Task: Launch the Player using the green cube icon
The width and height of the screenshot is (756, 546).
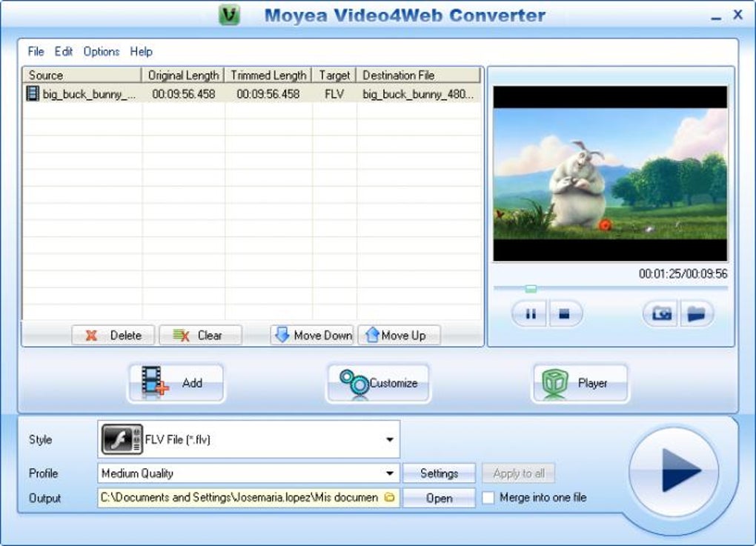Action: click(554, 382)
